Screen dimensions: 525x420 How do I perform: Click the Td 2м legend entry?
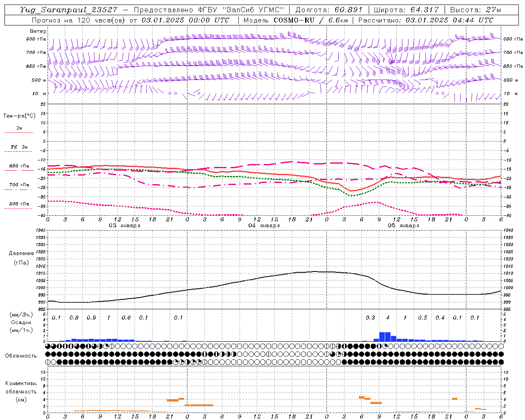(x=19, y=147)
